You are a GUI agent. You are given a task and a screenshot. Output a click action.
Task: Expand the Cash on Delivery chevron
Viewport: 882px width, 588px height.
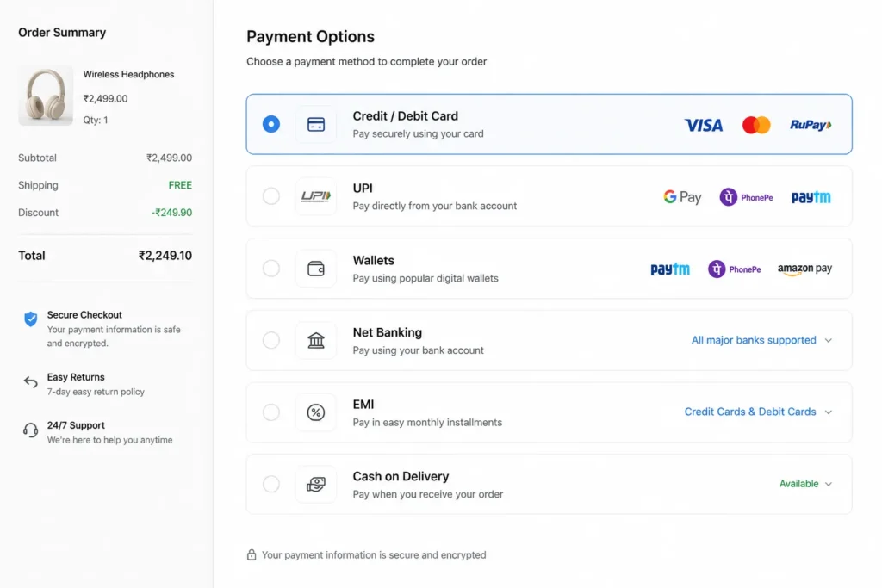tap(829, 484)
